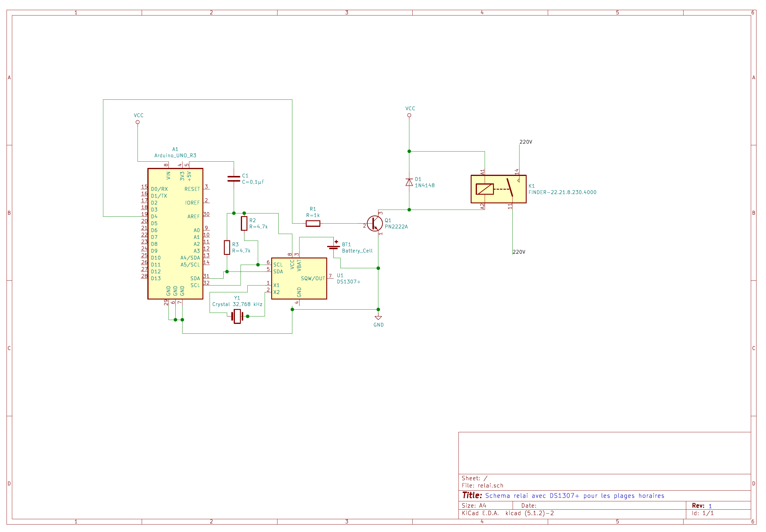766x532 pixels.
Task: Click the lower 220V net label
Action: (518, 252)
